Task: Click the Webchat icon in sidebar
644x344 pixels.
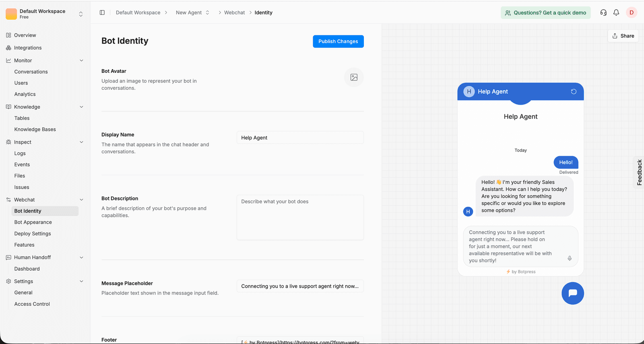Action: pyautogui.click(x=8, y=200)
